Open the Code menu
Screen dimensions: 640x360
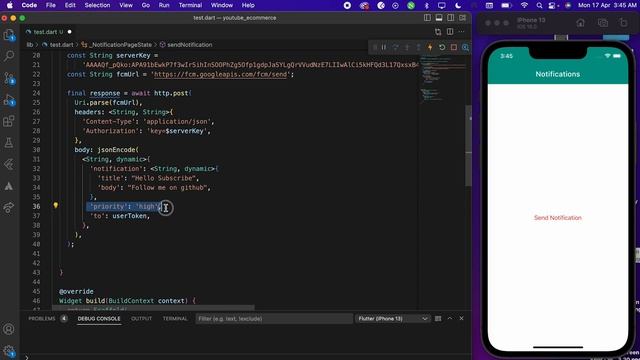(x=29, y=5)
